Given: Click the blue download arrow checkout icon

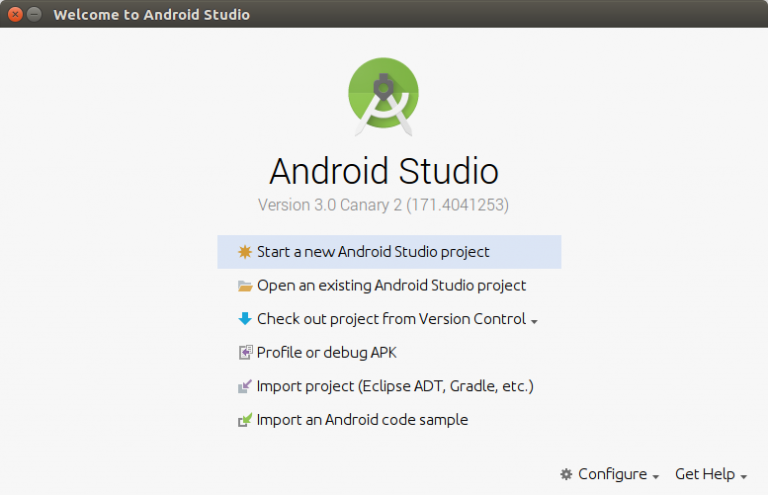Looking at the screenshot, I should pyautogui.click(x=245, y=319).
